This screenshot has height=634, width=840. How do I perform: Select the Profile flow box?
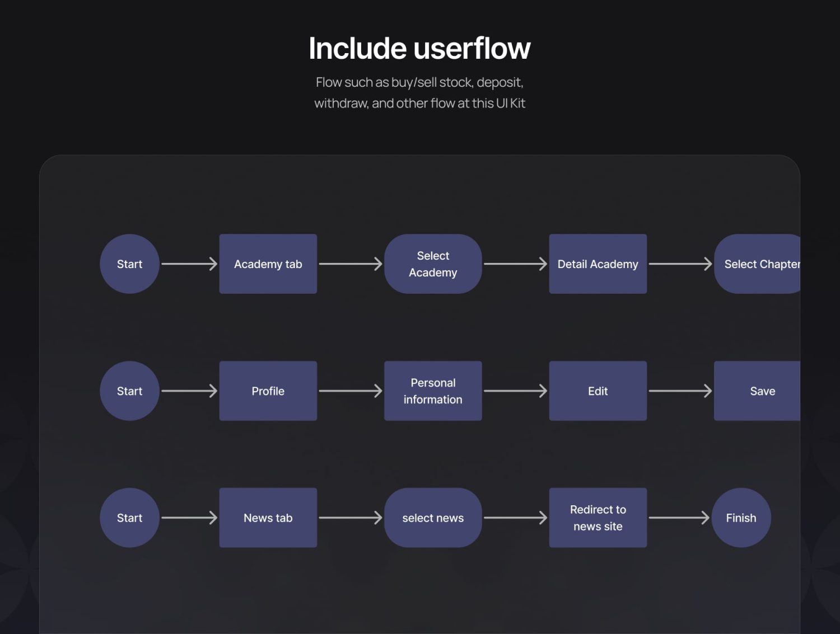(x=268, y=391)
